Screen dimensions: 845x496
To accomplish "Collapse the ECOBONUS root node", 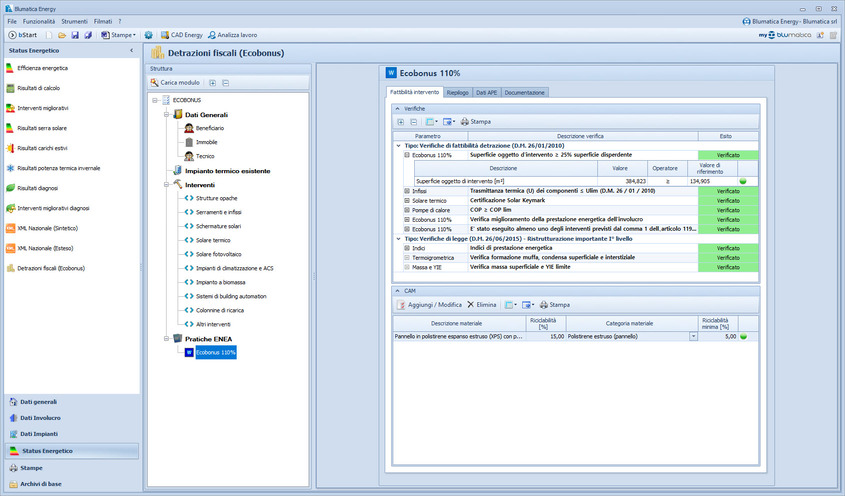I will click(155, 100).
